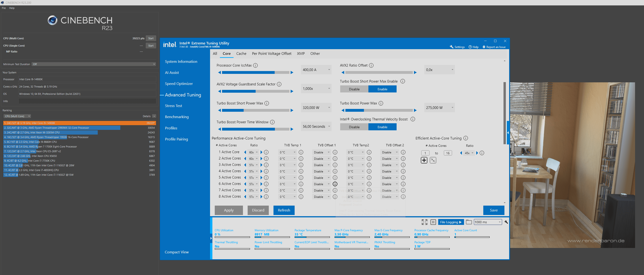
Task: Open XTU Help link
Action: [473, 47]
